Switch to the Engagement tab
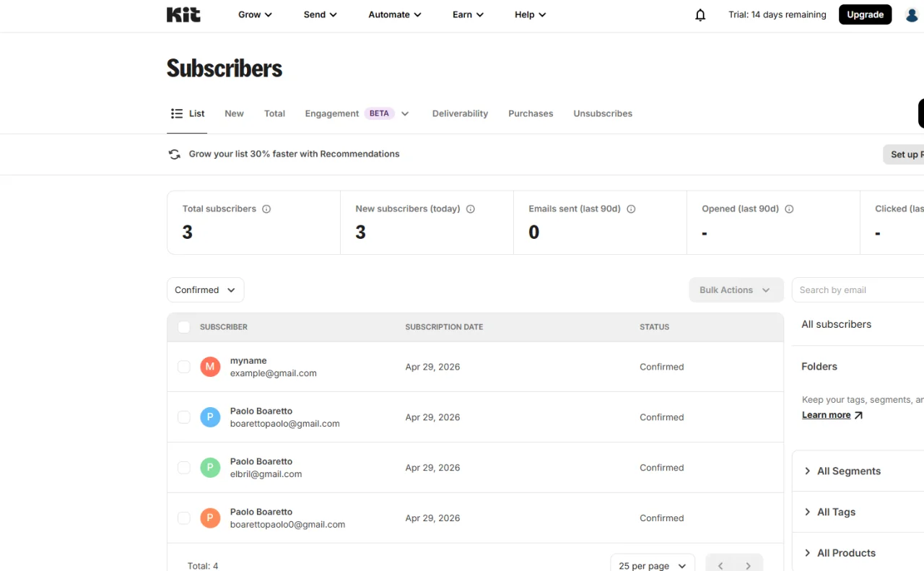This screenshot has width=924, height=571. point(332,113)
